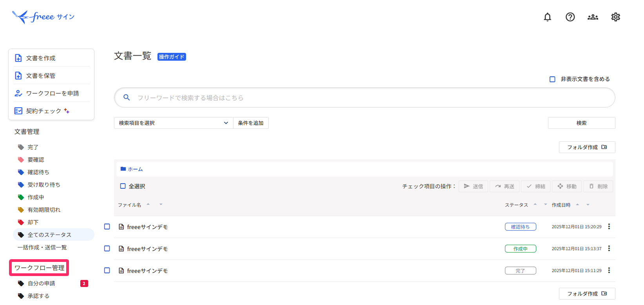Open the members management icon

coord(593,17)
